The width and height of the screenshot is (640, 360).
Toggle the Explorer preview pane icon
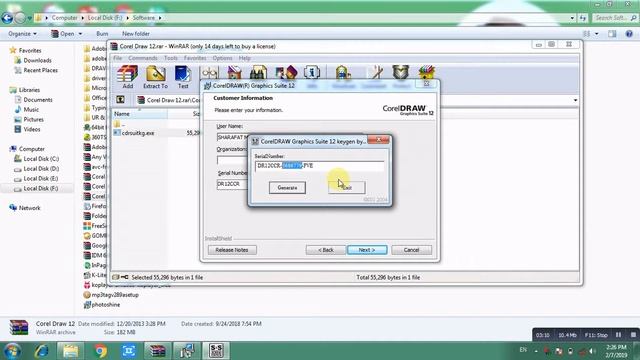[x=612, y=34]
